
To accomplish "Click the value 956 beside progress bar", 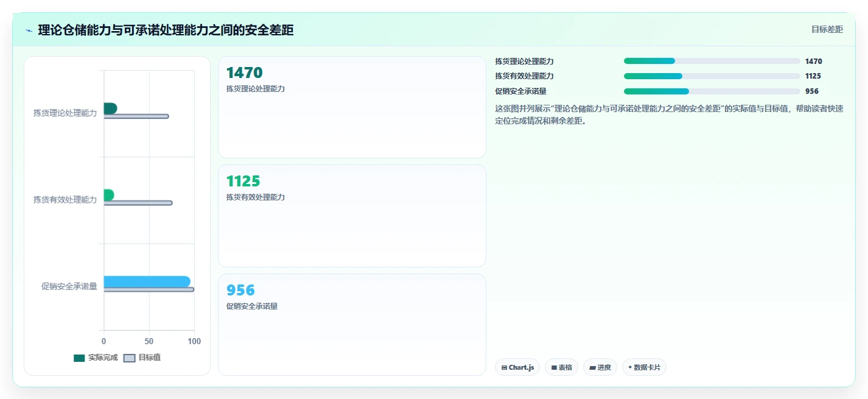I will pos(811,91).
